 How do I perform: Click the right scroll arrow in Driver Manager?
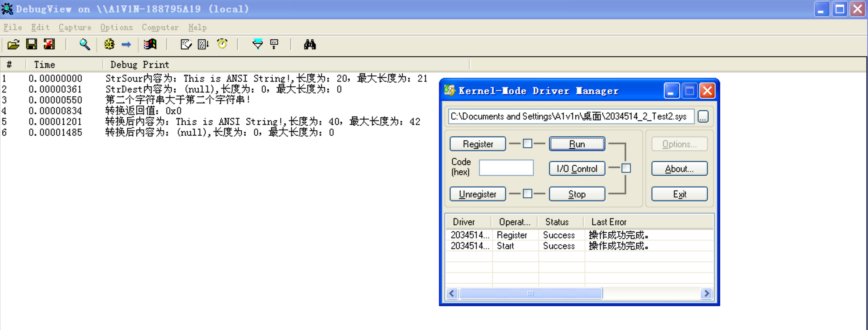[x=706, y=293]
